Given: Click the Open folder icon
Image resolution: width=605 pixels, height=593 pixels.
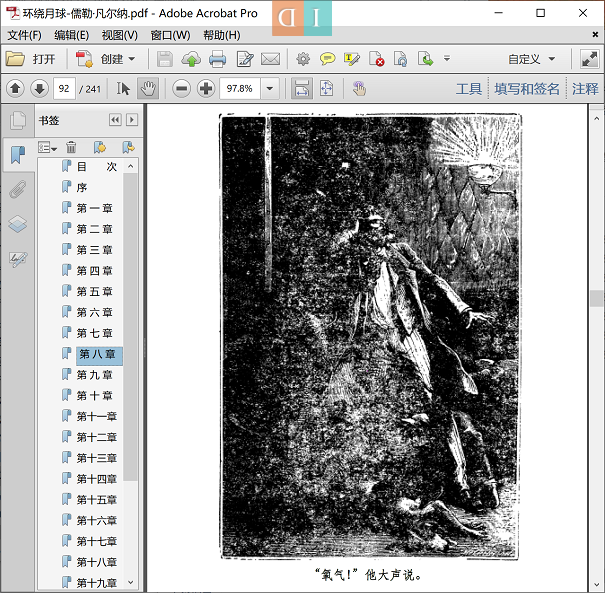Looking at the screenshot, I should [x=15, y=59].
